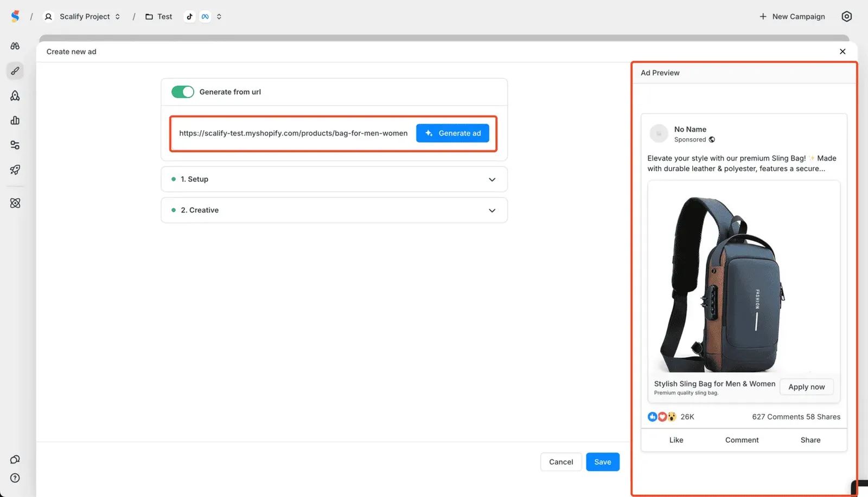The height and width of the screenshot is (497, 868).
Task: Select the TikTok platform icon
Action: [189, 16]
